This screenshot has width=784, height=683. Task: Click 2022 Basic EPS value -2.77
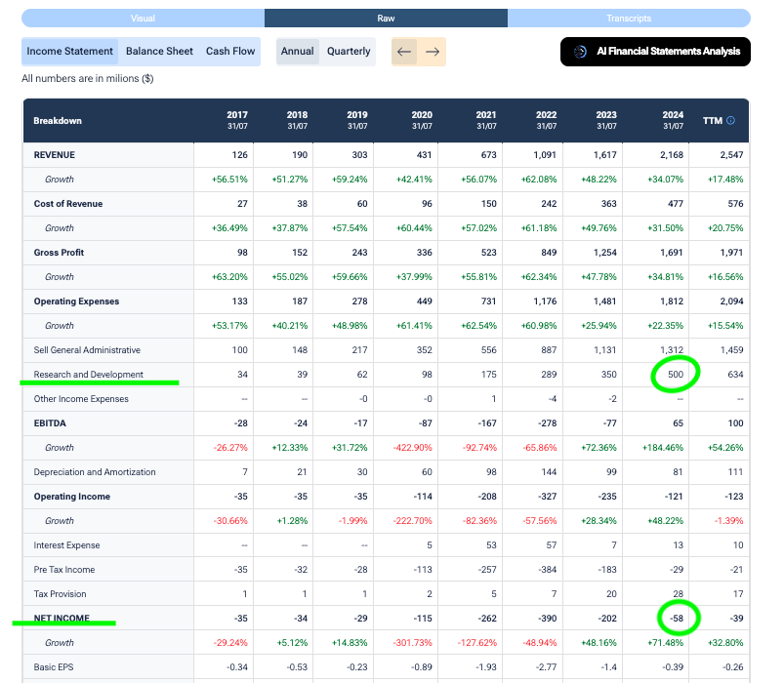[x=547, y=667]
